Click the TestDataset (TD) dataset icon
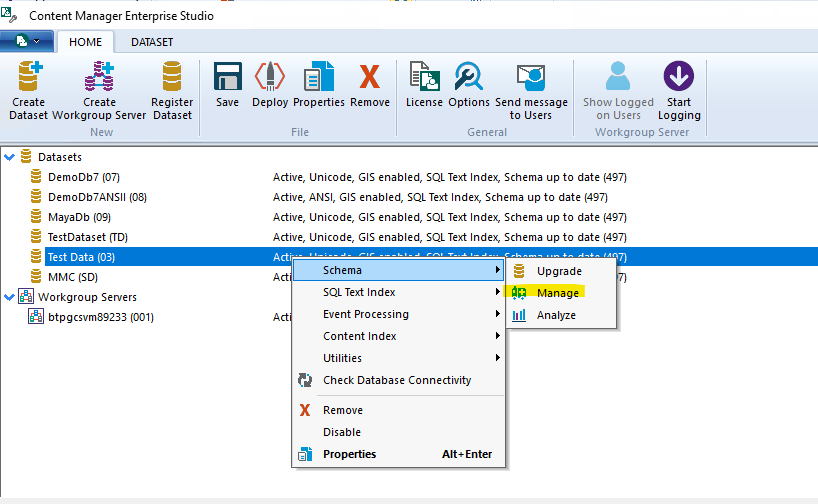 [36, 236]
